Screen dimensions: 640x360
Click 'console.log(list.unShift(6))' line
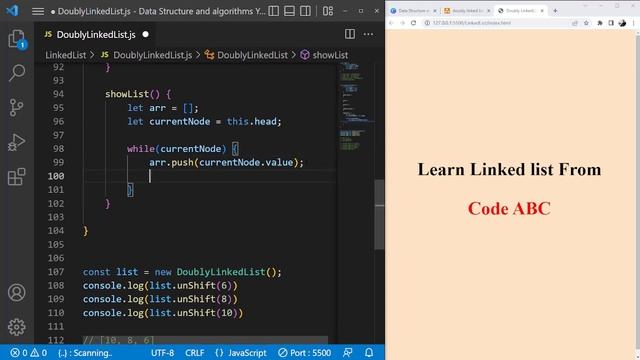[x=160, y=285]
